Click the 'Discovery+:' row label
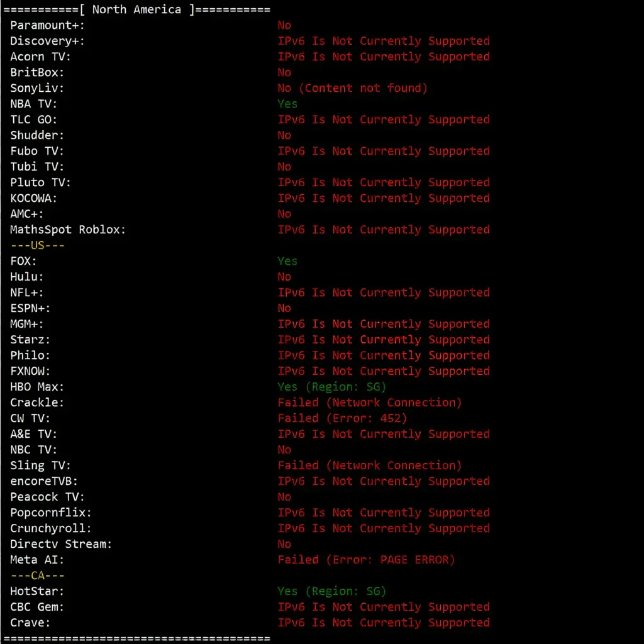 point(47,41)
